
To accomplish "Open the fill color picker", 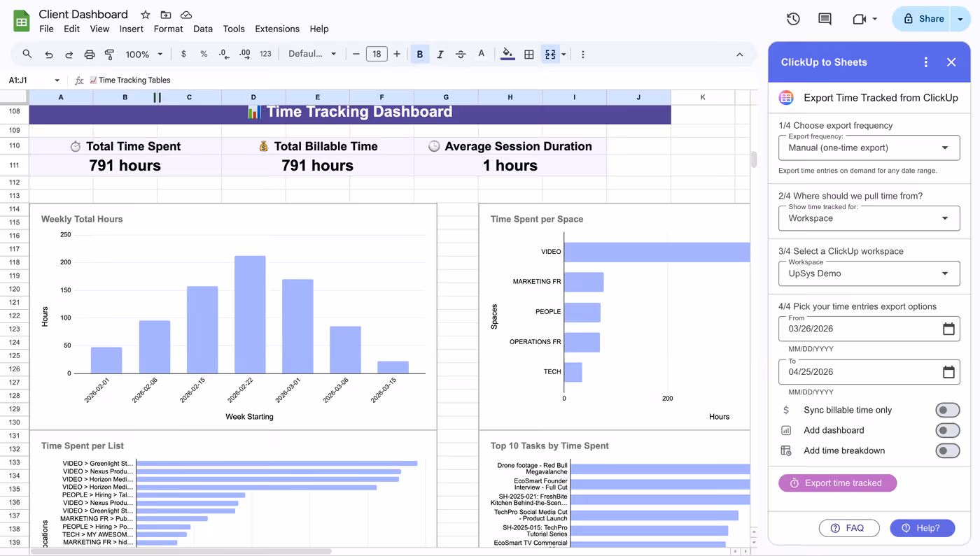I will click(x=508, y=54).
